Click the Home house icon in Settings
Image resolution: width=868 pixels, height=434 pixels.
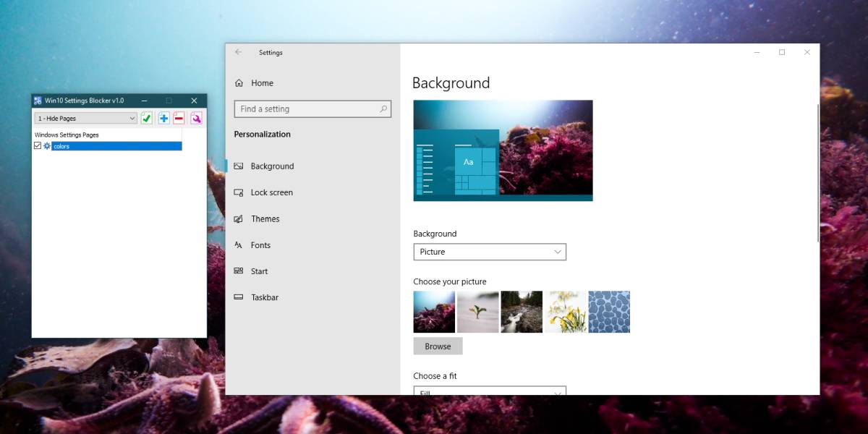coord(239,83)
